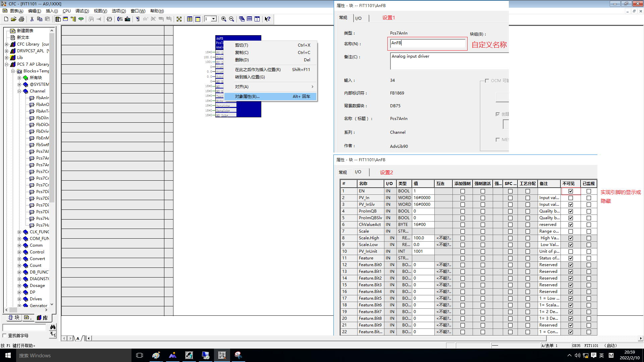Image resolution: width=644 pixels, height=362 pixels.
Task: Click the 名称(N) input field with AnFB
Action: [427, 43]
